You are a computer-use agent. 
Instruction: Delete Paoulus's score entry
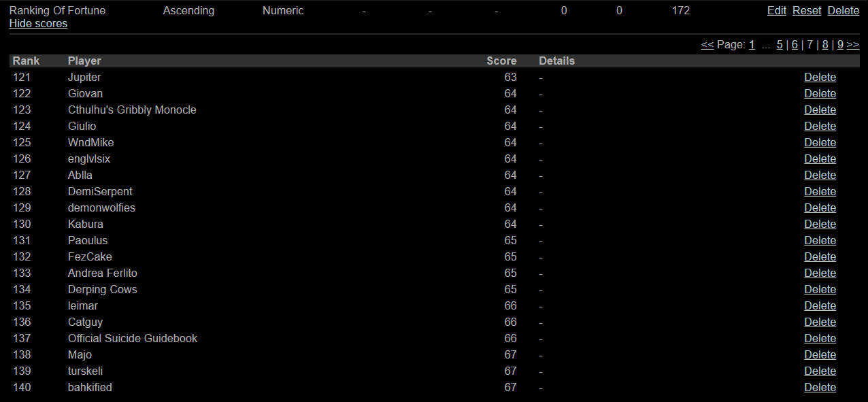820,241
